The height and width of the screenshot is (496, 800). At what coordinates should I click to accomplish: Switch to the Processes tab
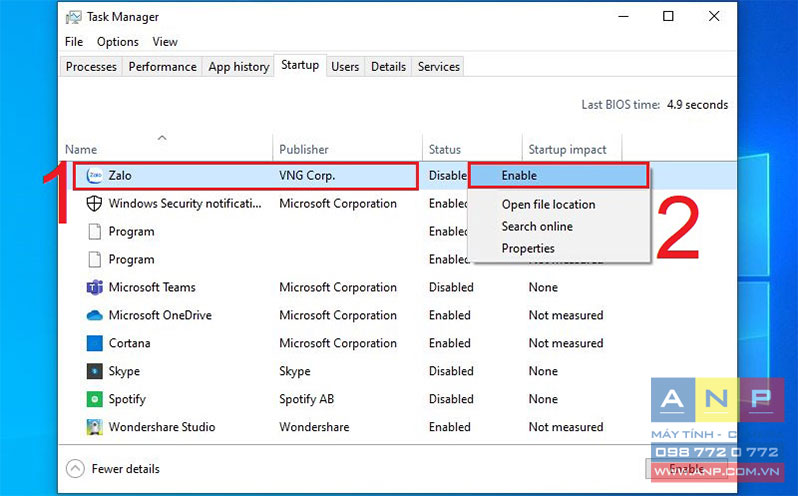point(91,67)
